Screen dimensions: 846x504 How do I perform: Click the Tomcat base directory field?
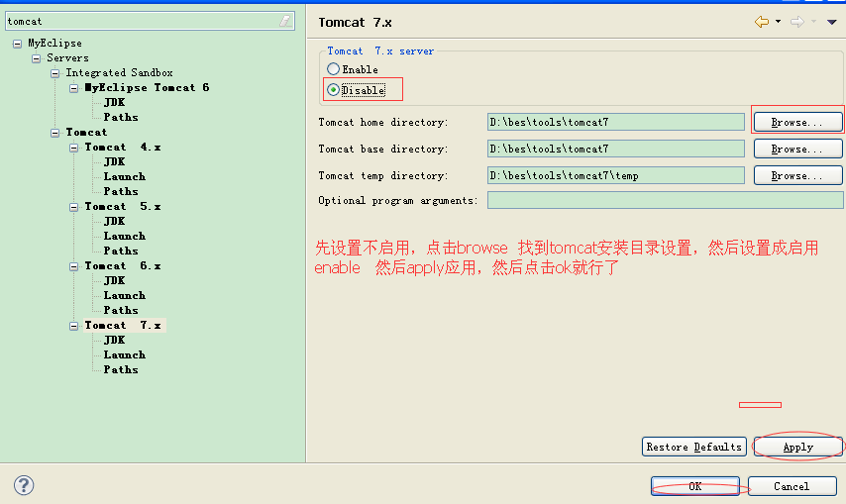point(615,149)
